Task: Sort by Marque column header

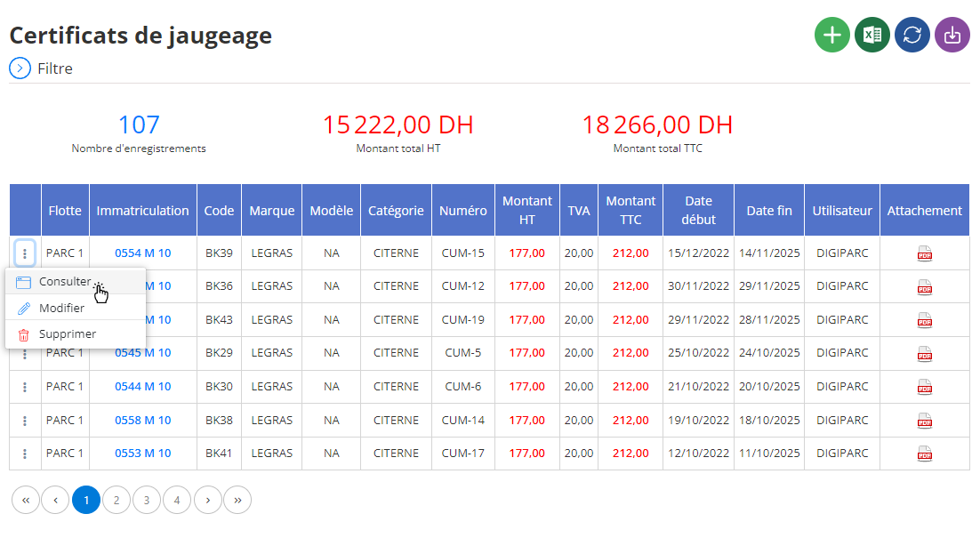Action: [272, 211]
